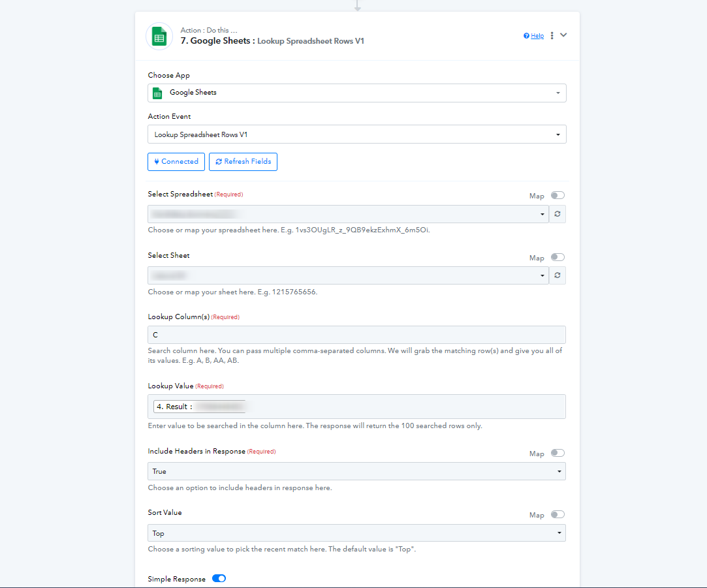Image resolution: width=707 pixels, height=588 pixels.
Task: Open the Select Spreadsheet dropdown
Action: coord(348,214)
